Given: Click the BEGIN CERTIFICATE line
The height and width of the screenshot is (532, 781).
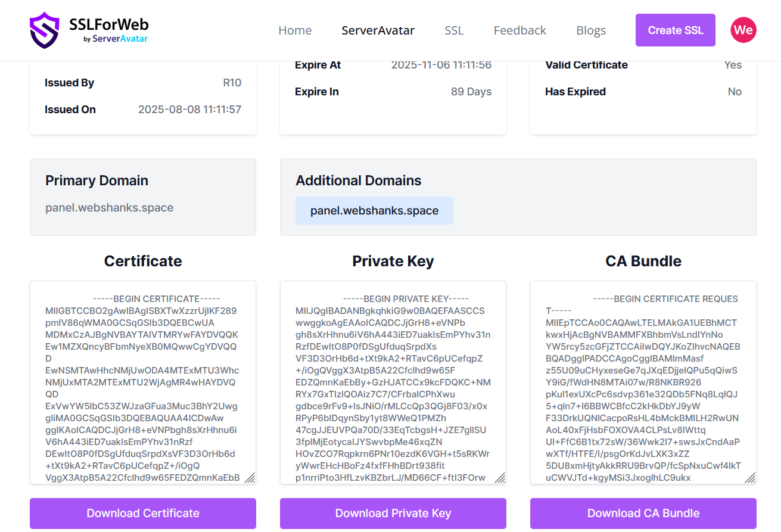Looking at the screenshot, I should pos(157,299).
